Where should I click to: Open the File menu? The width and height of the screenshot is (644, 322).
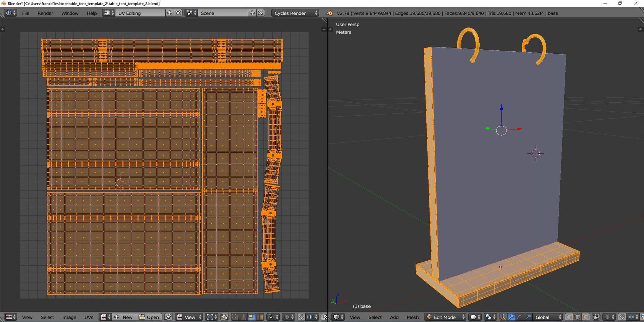pos(25,13)
